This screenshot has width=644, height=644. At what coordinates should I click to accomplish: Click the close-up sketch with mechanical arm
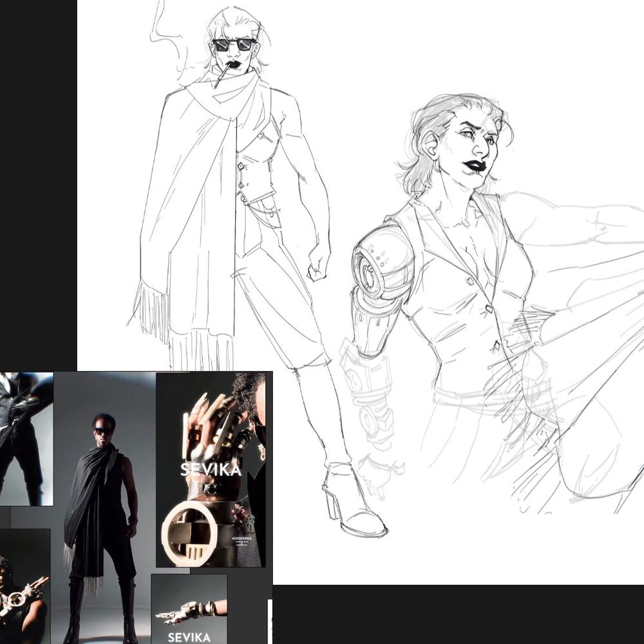[x=493, y=304]
